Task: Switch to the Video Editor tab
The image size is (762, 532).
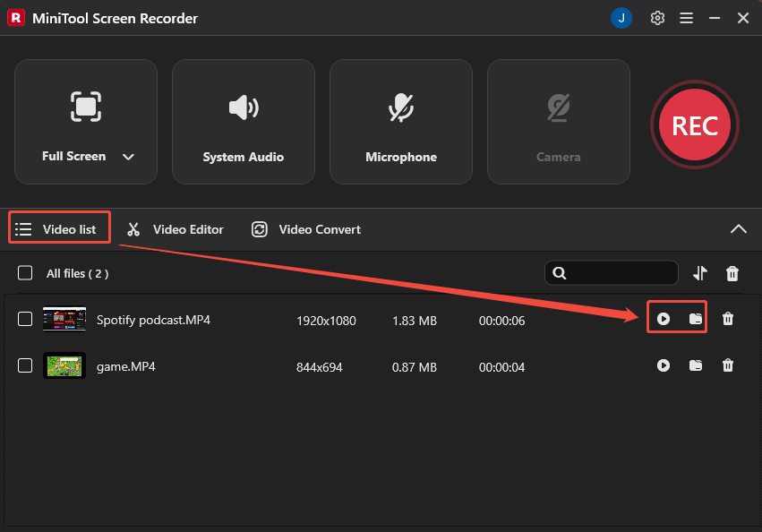Action: coord(176,229)
